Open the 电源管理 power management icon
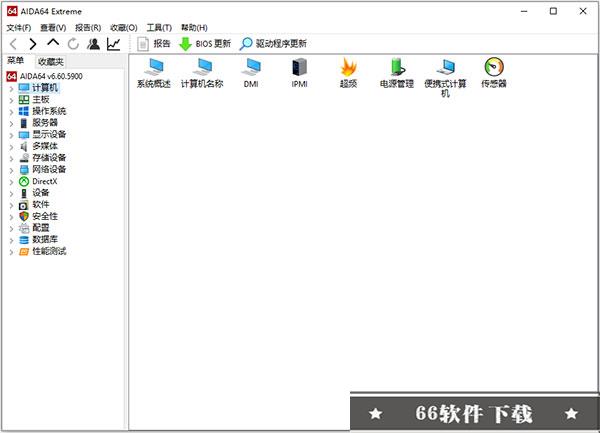The width and height of the screenshot is (600, 433). coord(397,73)
